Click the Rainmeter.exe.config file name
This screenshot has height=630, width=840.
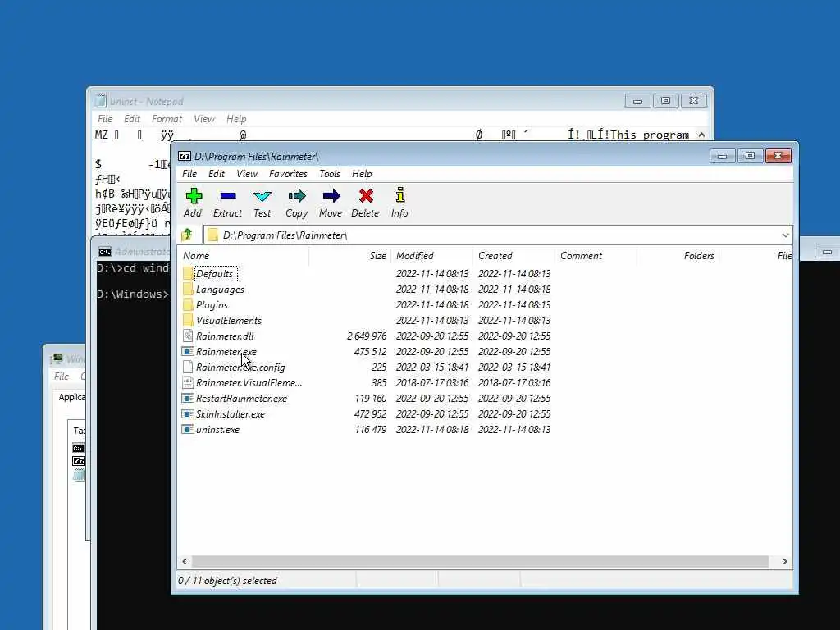click(240, 367)
